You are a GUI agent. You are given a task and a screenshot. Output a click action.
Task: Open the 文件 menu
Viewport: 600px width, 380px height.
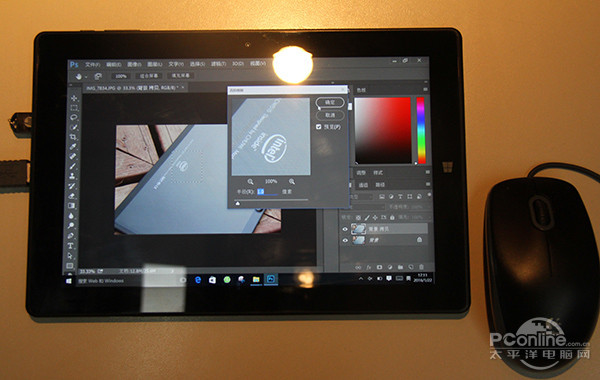click(x=92, y=64)
